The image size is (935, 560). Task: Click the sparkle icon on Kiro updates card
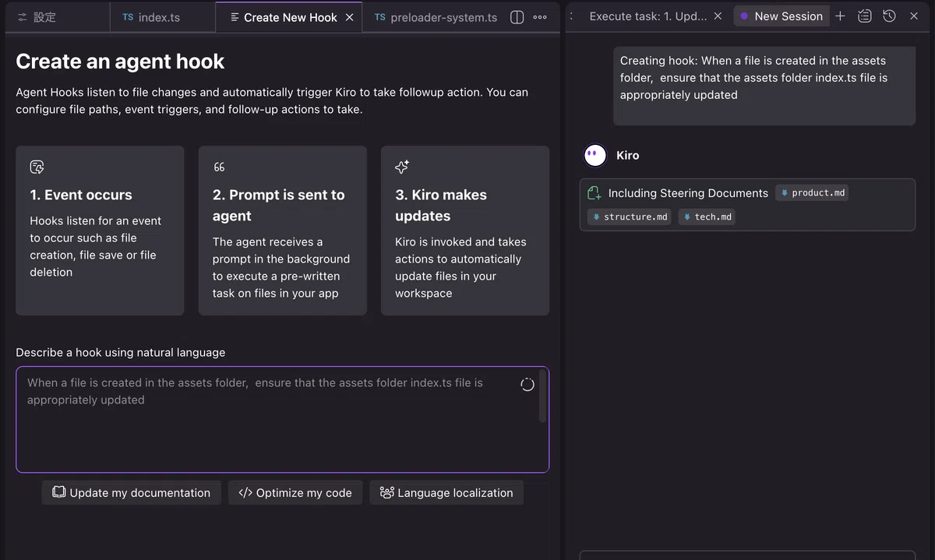[402, 167]
